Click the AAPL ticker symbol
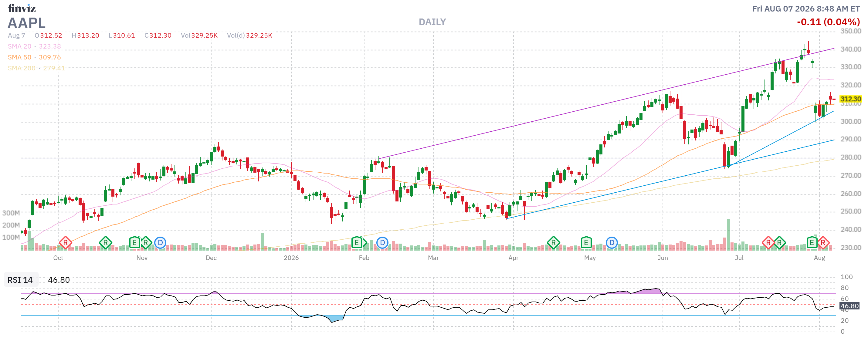Screen dimensions: 868x341 (x=26, y=23)
